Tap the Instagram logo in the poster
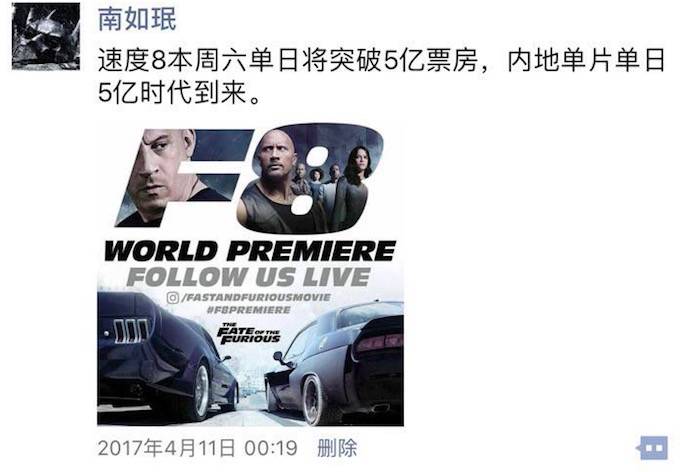The image size is (680, 472). [173, 298]
